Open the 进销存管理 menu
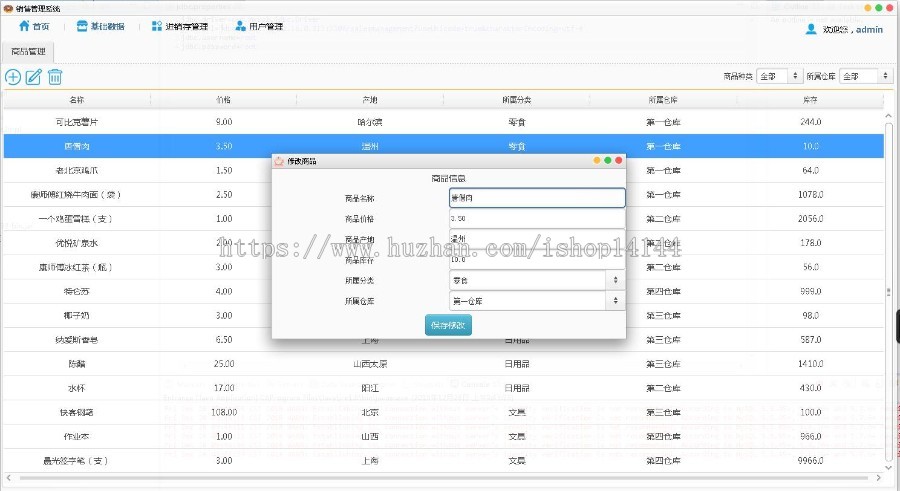900x491 pixels. tap(180, 26)
